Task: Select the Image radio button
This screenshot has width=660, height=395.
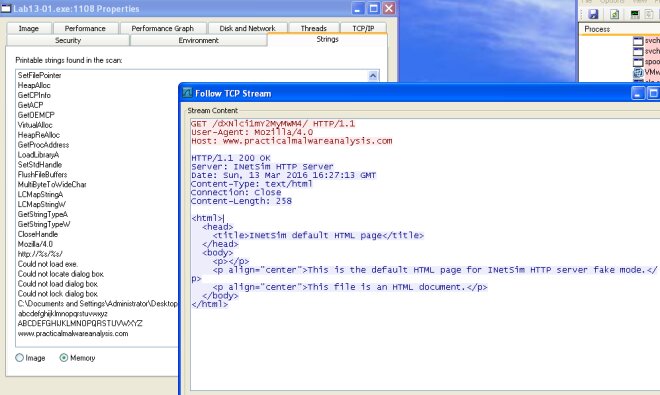Action: coord(19,358)
